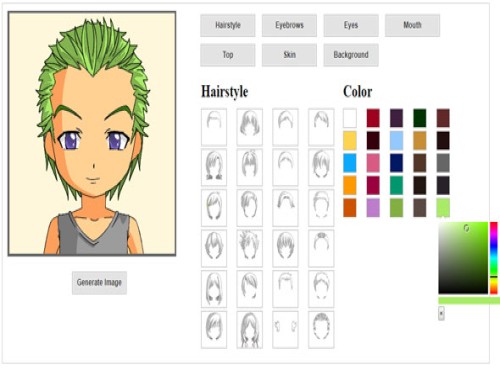Viewport: 500px width, 370px height.
Task: Click the avatar preview image
Action: (x=92, y=134)
